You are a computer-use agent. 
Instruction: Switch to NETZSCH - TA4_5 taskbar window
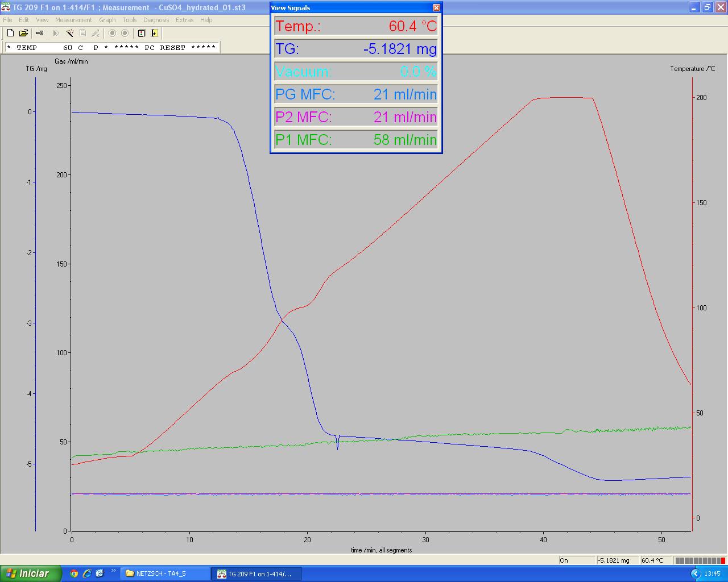click(x=165, y=574)
